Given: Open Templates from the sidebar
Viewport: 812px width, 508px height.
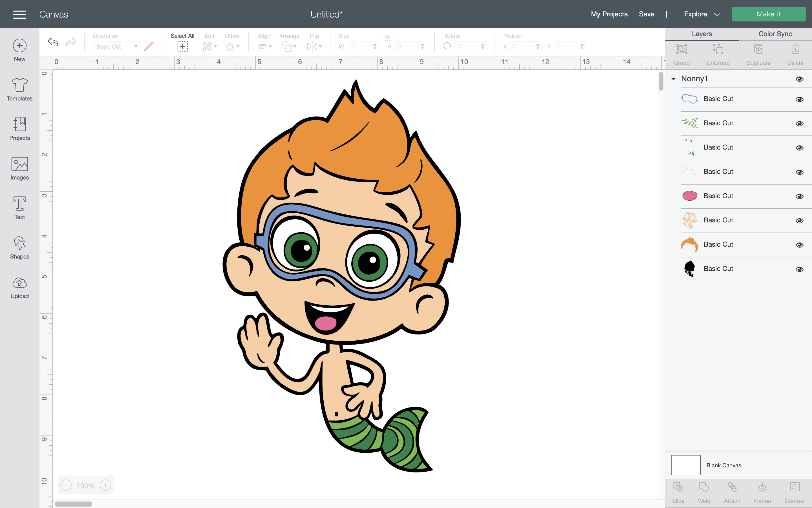Looking at the screenshot, I should (19, 89).
